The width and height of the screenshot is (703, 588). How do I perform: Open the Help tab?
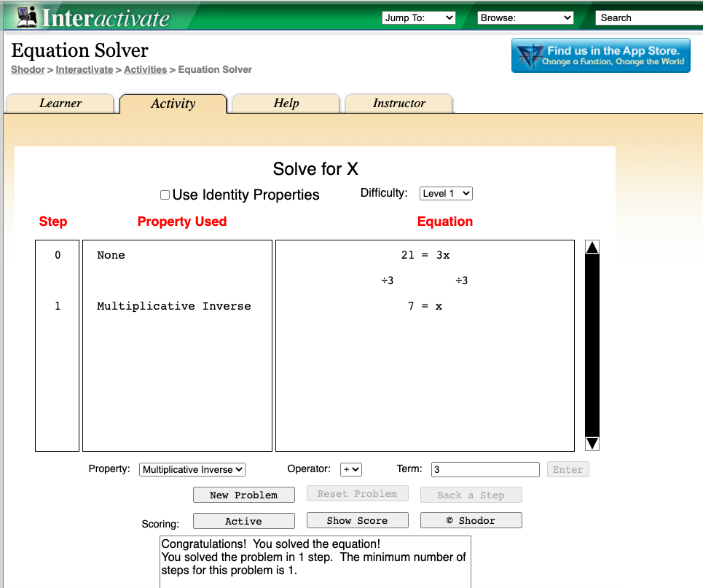(286, 103)
